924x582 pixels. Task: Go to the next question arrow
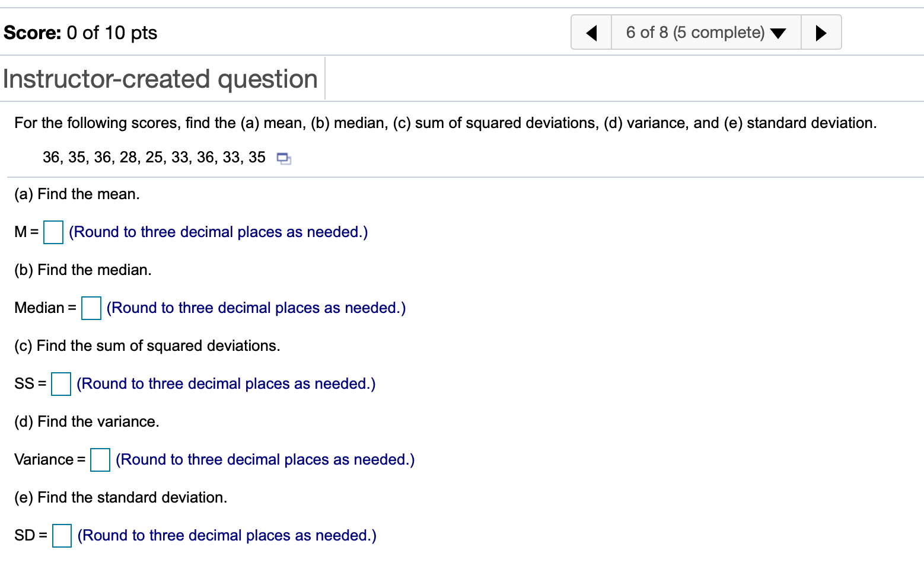pos(821,33)
